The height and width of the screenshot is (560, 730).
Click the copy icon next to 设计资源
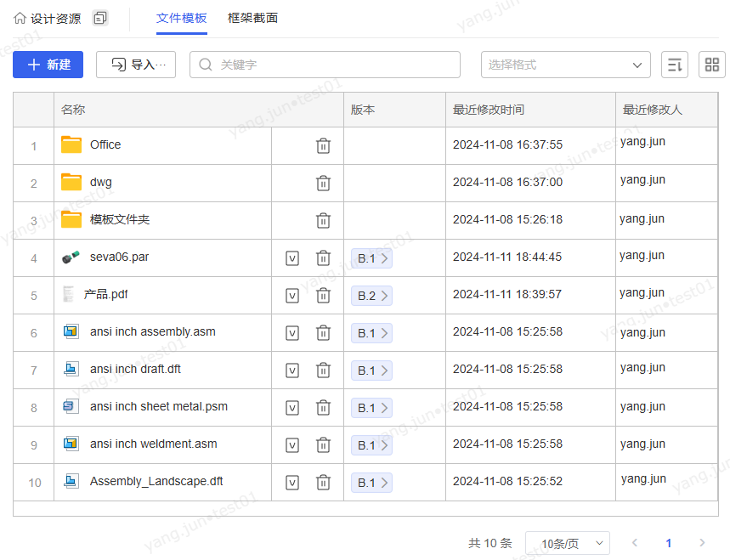point(100,18)
